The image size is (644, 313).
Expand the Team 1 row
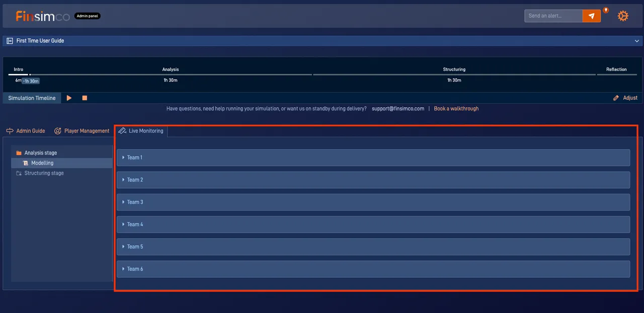373,158
